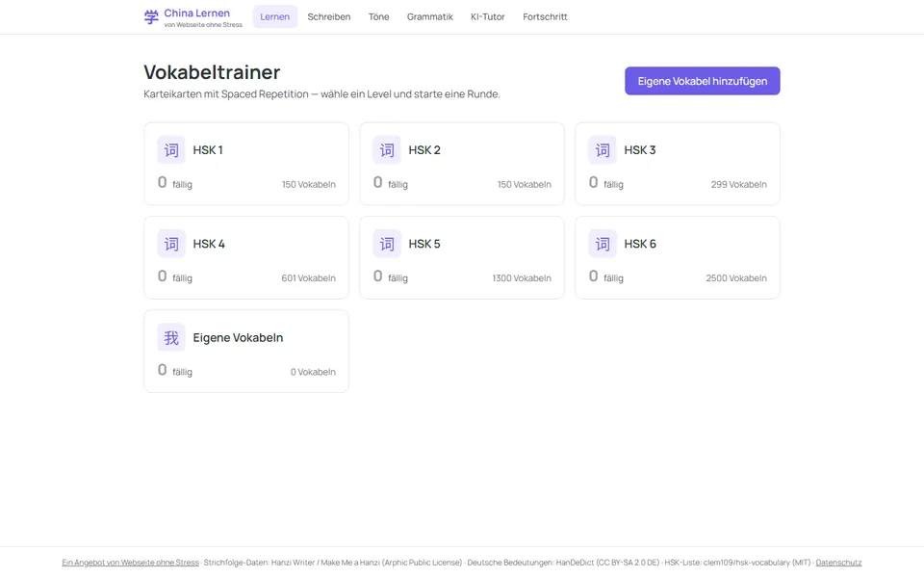This screenshot has width=924, height=578.
Task: Click the 2500 Vokabeln count
Action: pyautogui.click(x=736, y=278)
